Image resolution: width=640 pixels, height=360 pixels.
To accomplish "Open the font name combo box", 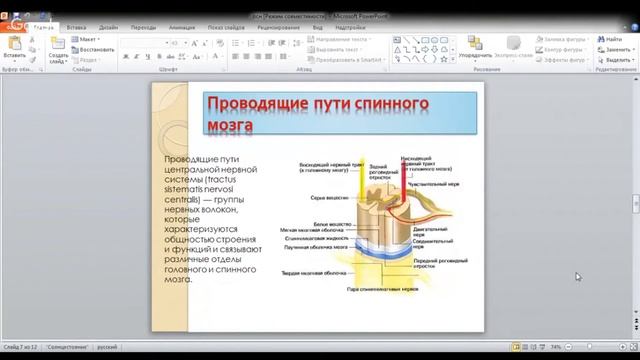I will 145,43.
